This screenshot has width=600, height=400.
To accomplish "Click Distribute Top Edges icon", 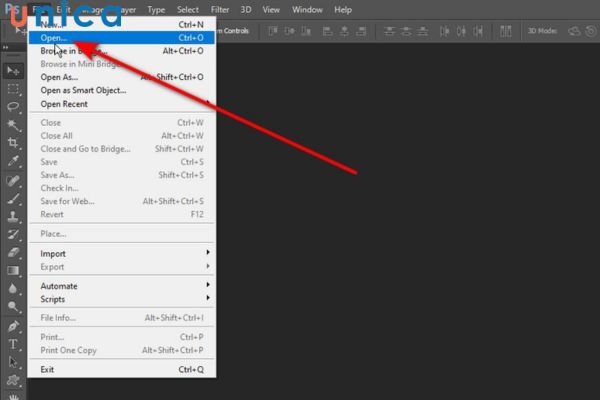I will 389,31.
